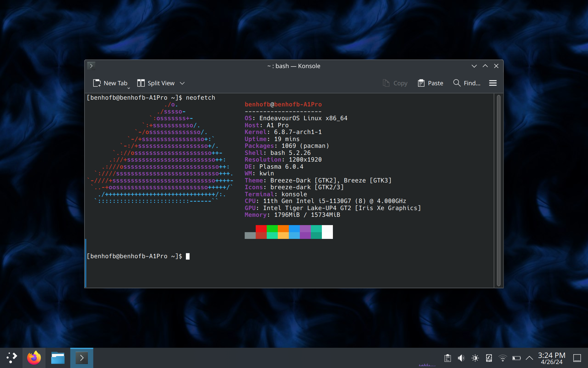Open the 3:24 PM clock calendar

552,358
